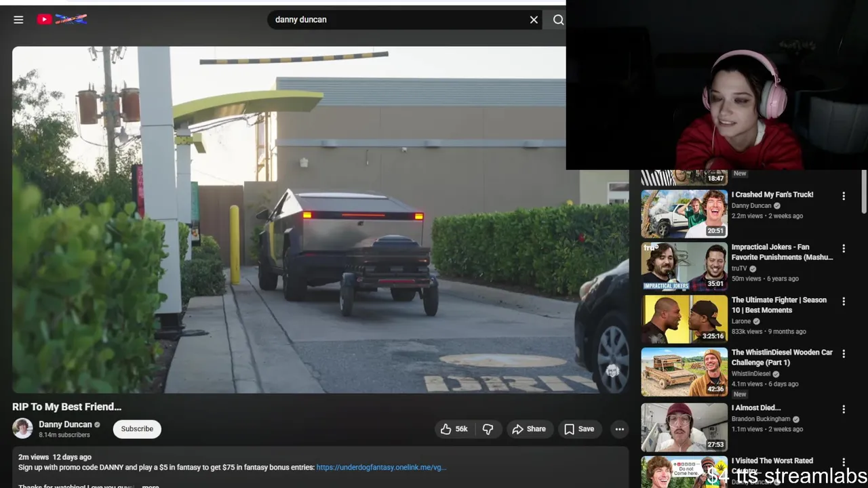Click 2m views 12 days ago text

54,457
